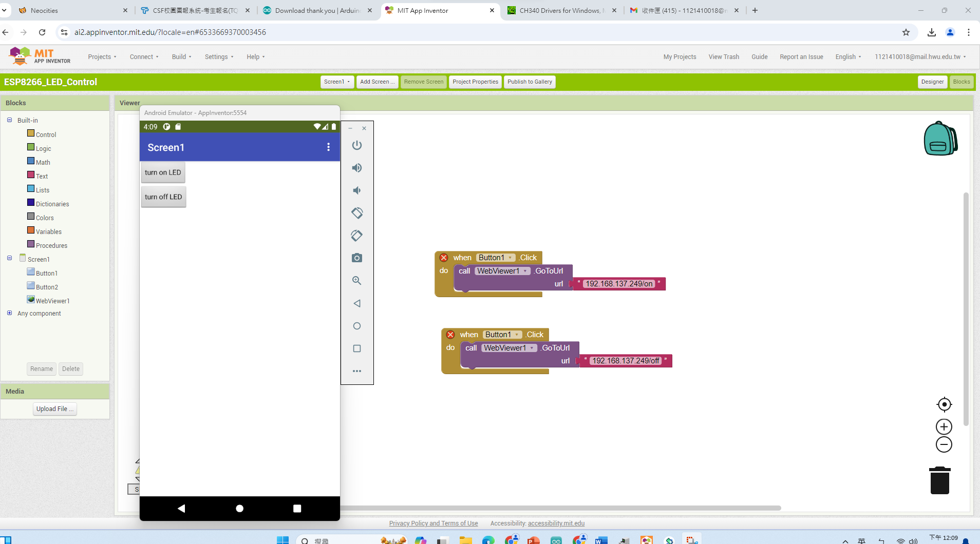This screenshot has width=980, height=544.
Task: Open the backpack icon in the viewer
Action: [x=940, y=139]
